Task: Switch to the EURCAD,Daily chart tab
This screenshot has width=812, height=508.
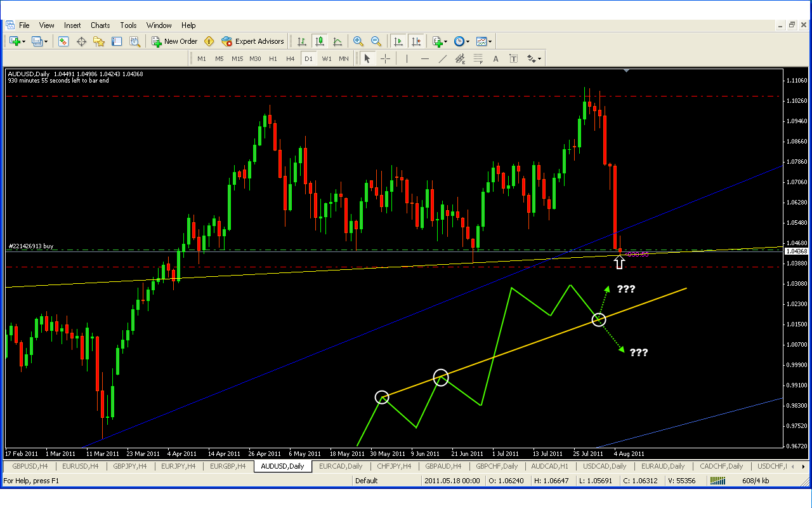Action: click(341, 466)
